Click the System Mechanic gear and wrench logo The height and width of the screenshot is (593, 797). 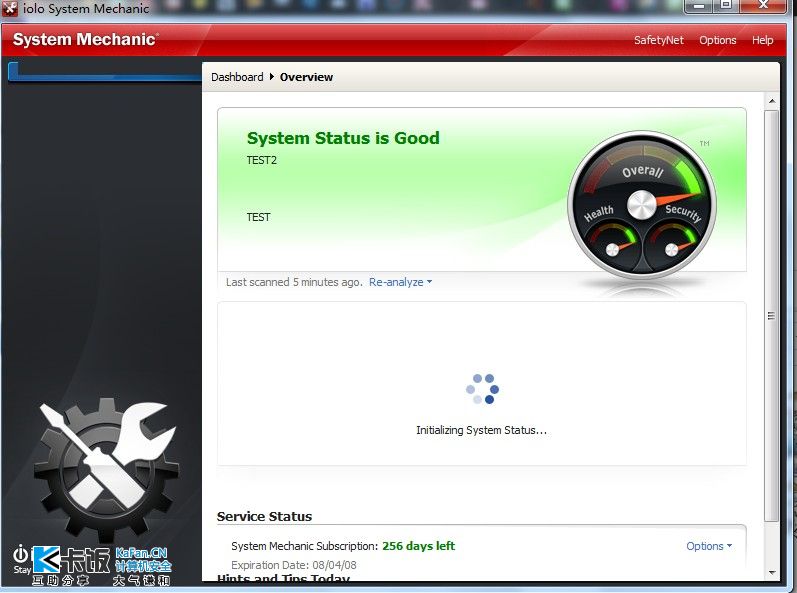point(107,470)
